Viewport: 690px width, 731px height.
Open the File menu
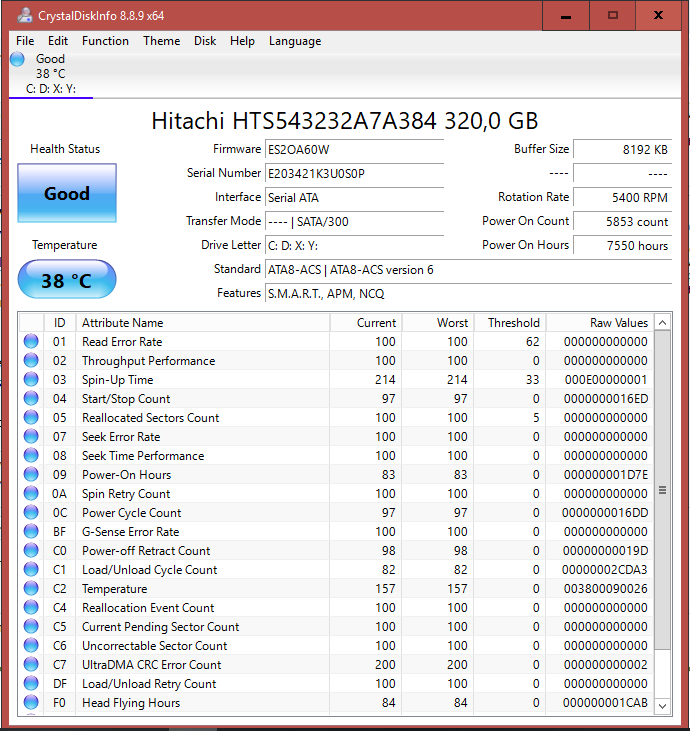tap(25, 41)
